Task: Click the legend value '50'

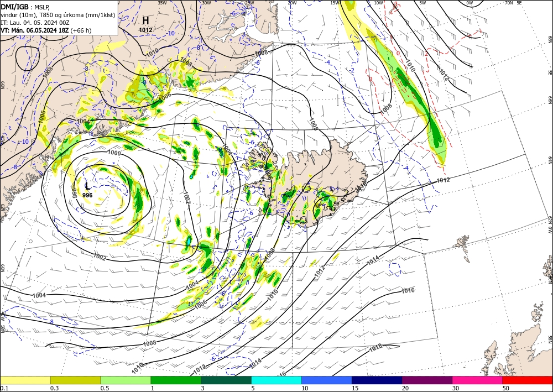Action: pyautogui.click(x=506, y=388)
